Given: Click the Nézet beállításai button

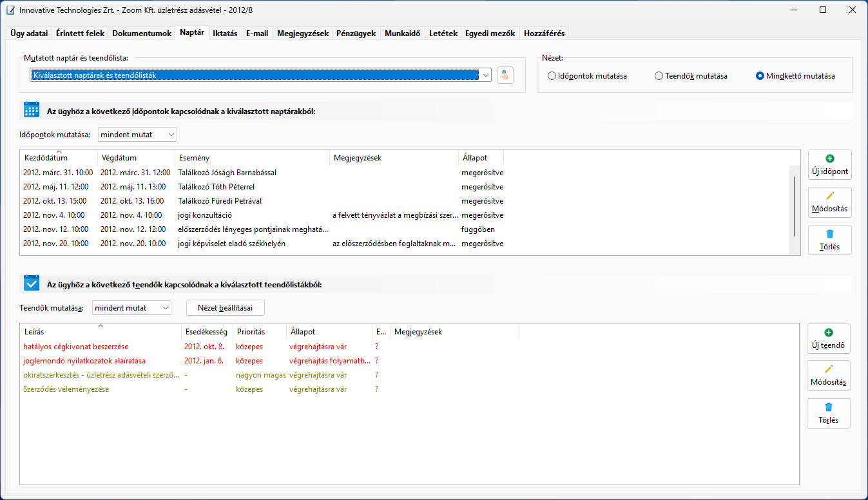Looking at the screenshot, I should [x=225, y=308].
